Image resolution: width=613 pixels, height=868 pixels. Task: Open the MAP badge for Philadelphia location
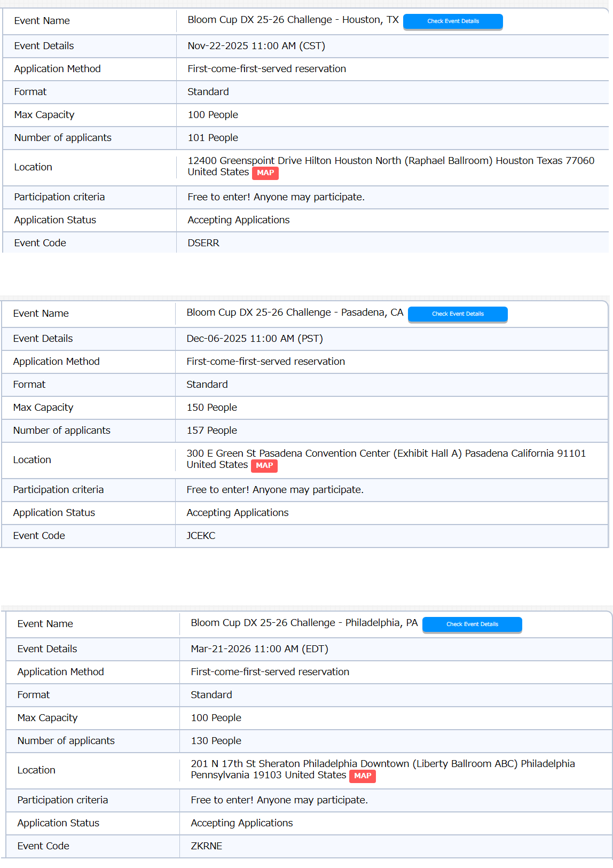coord(363,776)
